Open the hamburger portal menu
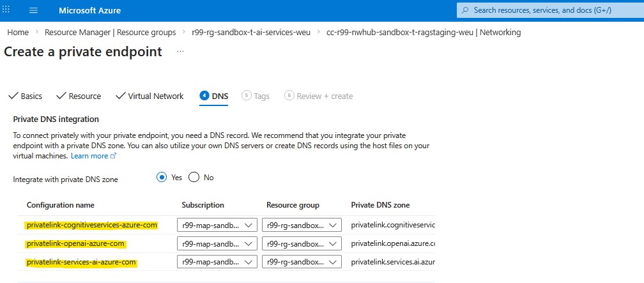The width and height of the screenshot is (644, 283). point(34,11)
